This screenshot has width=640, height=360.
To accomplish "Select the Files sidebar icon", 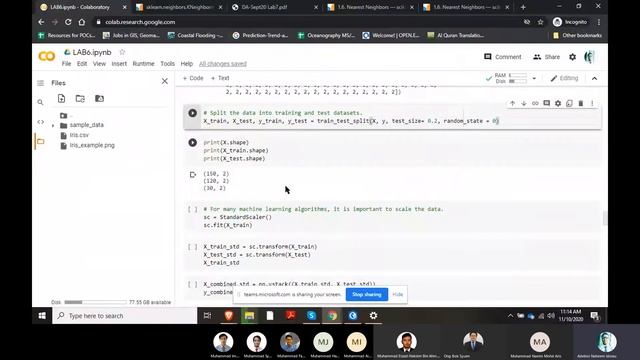I will 40,141.
